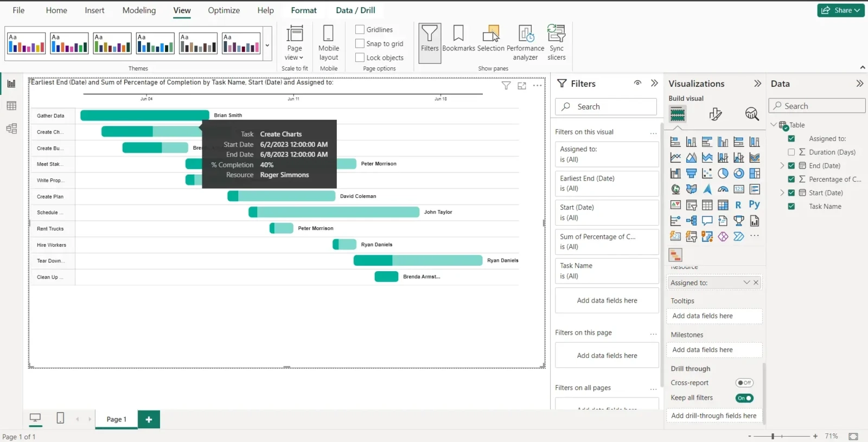Open Model view in left sidebar

tap(11, 129)
